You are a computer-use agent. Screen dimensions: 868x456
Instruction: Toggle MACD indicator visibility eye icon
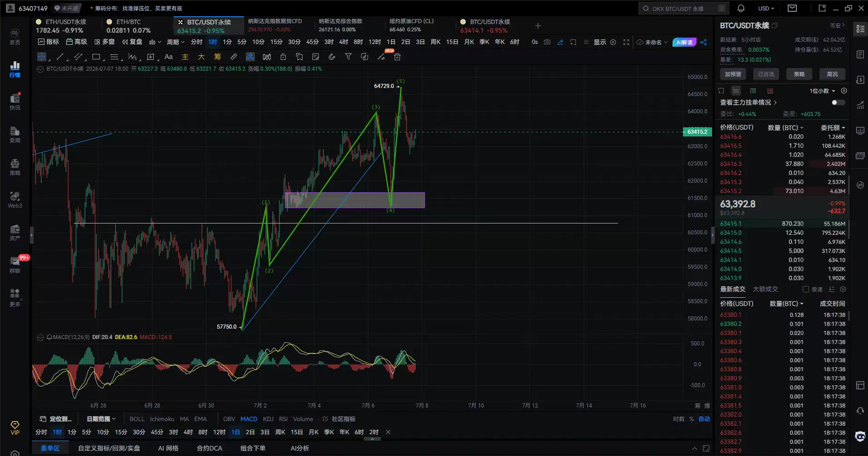[x=40, y=337]
